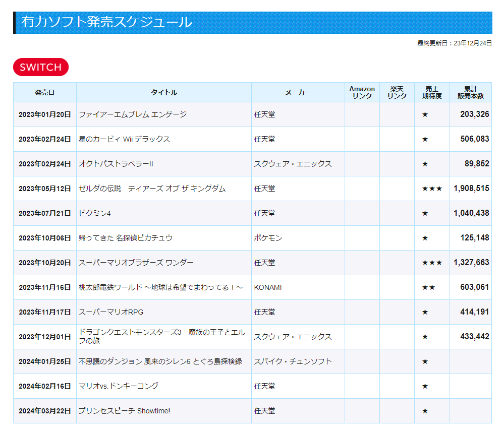Click the date 2023年01月20日
The height and width of the screenshot is (431, 504).
45,114
